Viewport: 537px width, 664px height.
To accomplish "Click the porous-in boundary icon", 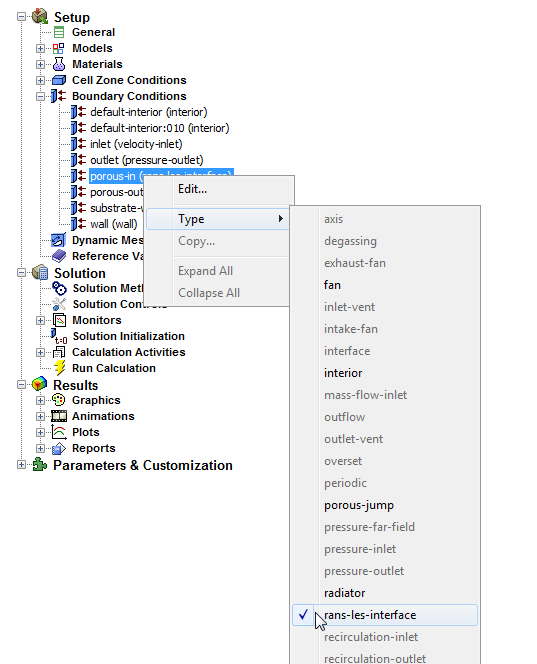I will click(x=78, y=176).
